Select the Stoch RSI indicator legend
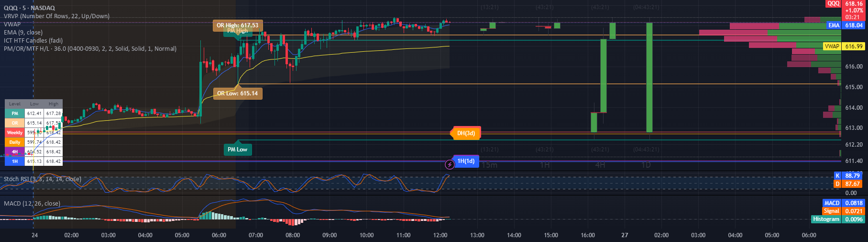This screenshot has height=242, width=868. point(42,179)
